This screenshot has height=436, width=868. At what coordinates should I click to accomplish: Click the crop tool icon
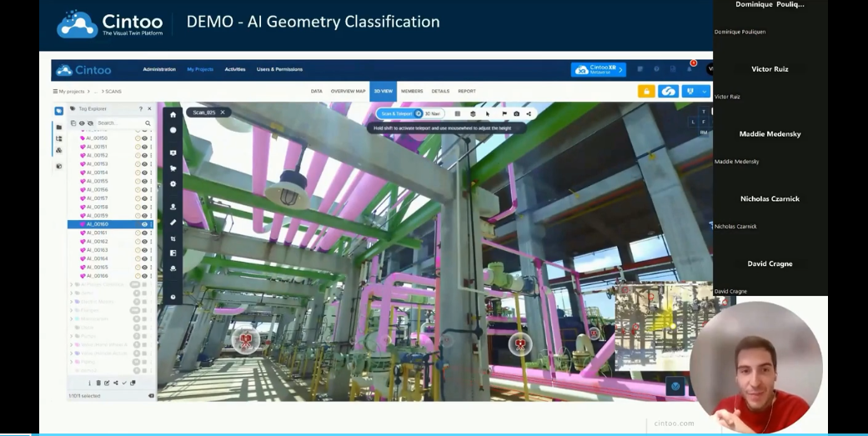(x=173, y=238)
